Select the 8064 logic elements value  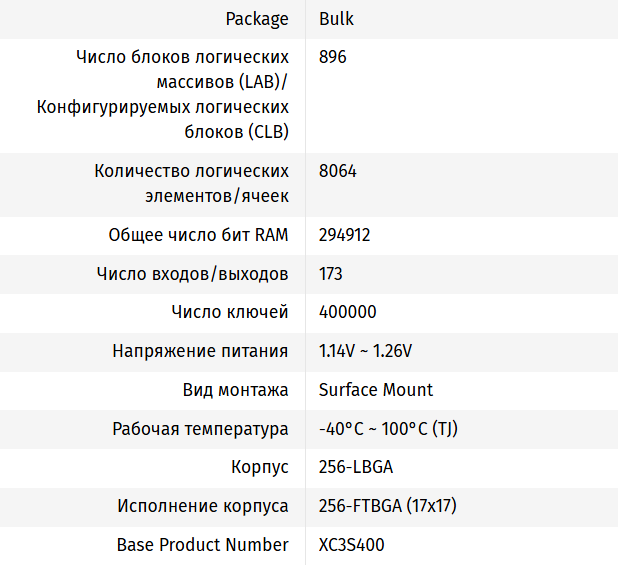pos(338,171)
